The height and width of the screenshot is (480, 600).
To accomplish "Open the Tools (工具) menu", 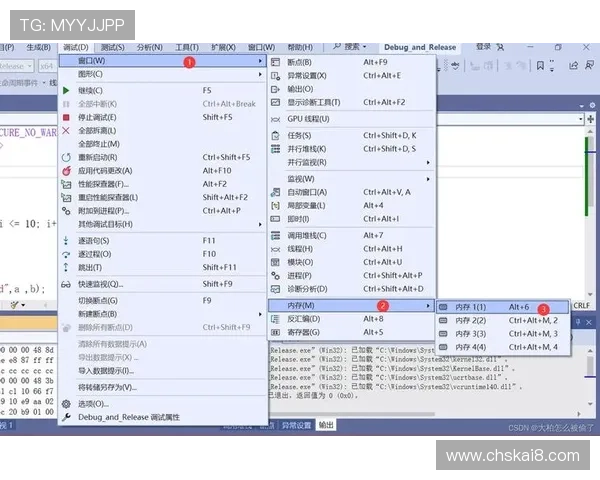I will 187,47.
